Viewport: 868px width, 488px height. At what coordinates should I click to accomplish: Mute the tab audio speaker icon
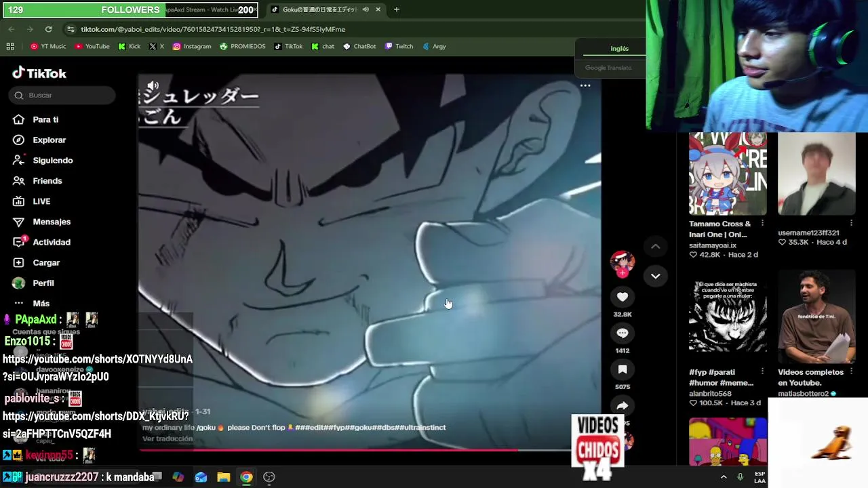click(366, 9)
